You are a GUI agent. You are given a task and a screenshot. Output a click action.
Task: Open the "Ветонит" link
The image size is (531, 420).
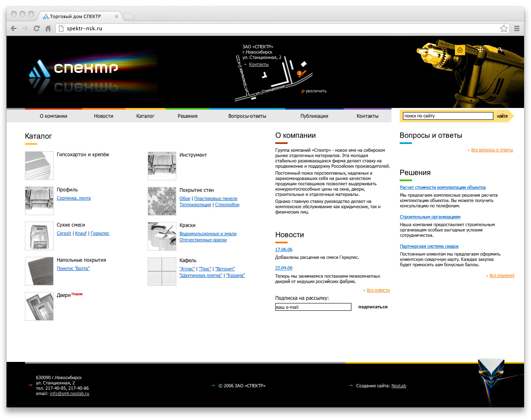(225, 269)
